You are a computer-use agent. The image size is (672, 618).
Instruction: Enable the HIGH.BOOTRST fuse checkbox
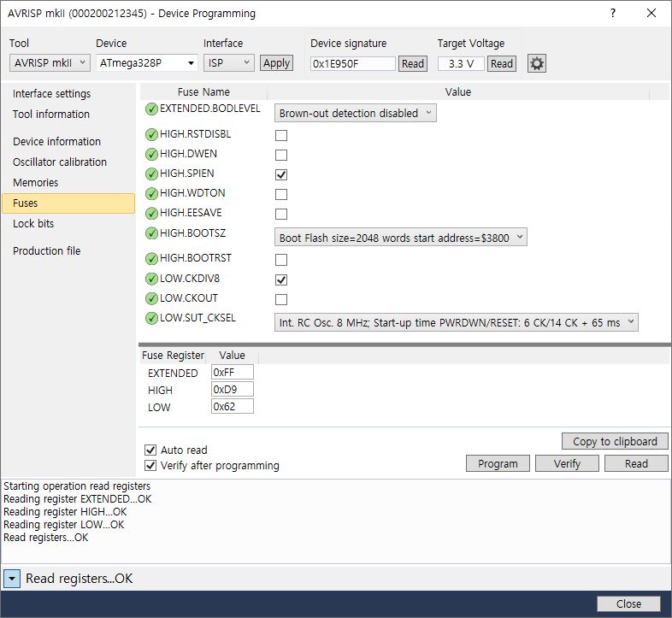(281, 260)
